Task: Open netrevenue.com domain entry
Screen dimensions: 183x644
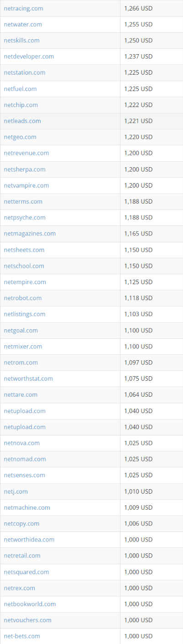Action: coord(26,153)
